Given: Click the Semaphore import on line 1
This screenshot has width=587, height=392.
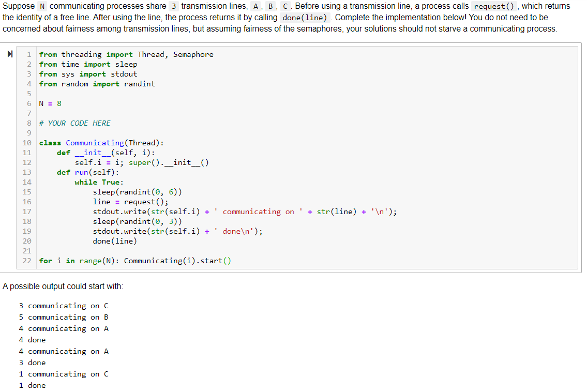Looking at the screenshot, I should pyautogui.click(x=193, y=54).
